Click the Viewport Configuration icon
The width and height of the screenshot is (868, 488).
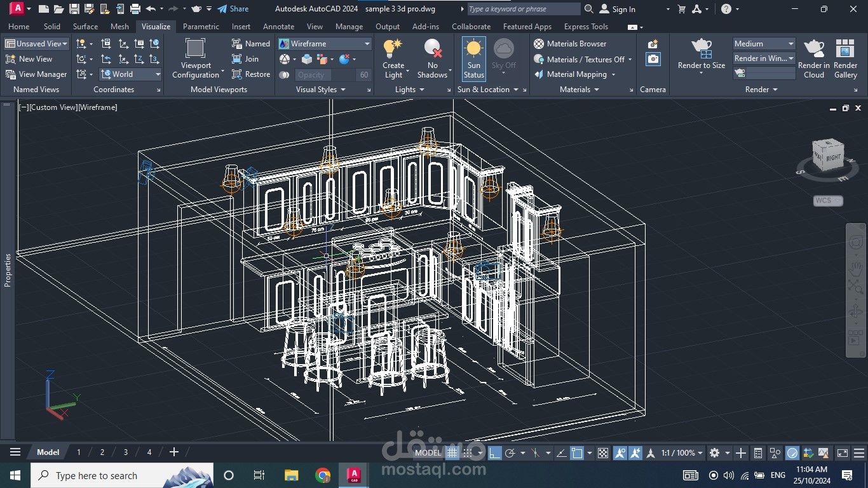(195, 49)
